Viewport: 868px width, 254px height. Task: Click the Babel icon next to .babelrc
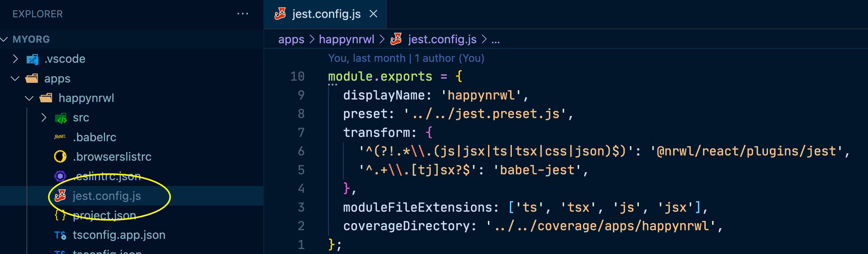pyautogui.click(x=60, y=137)
